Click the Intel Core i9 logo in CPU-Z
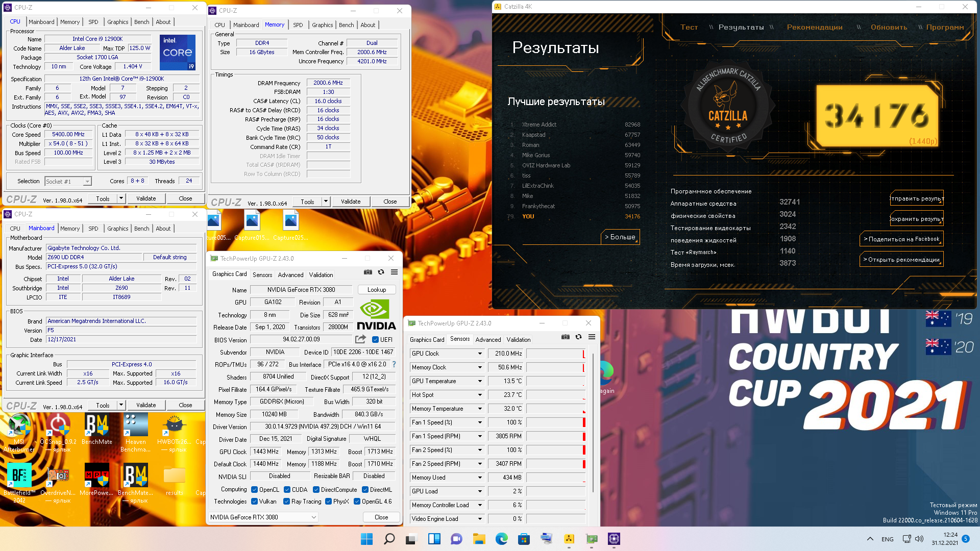980x551 pixels. pos(177,53)
